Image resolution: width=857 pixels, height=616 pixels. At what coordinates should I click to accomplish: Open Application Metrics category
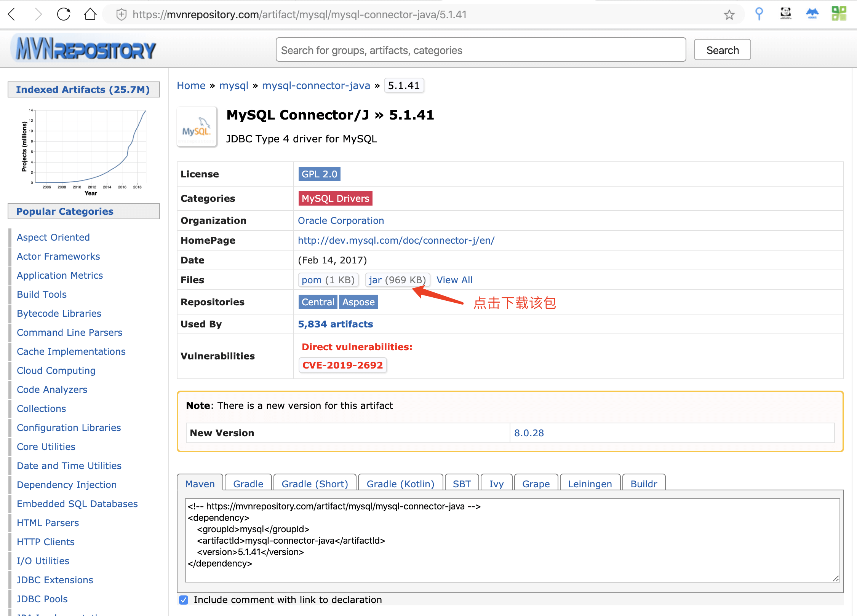(x=60, y=275)
